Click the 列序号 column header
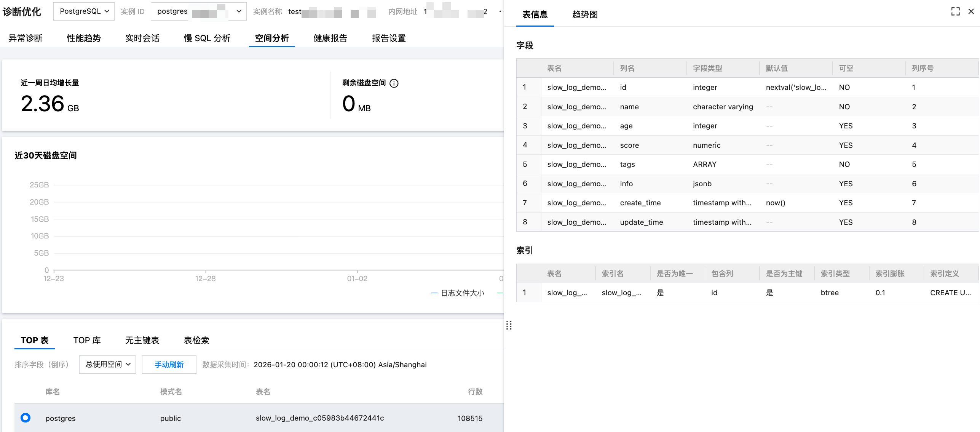The width and height of the screenshot is (980, 432). pyautogui.click(x=923, y=68)
